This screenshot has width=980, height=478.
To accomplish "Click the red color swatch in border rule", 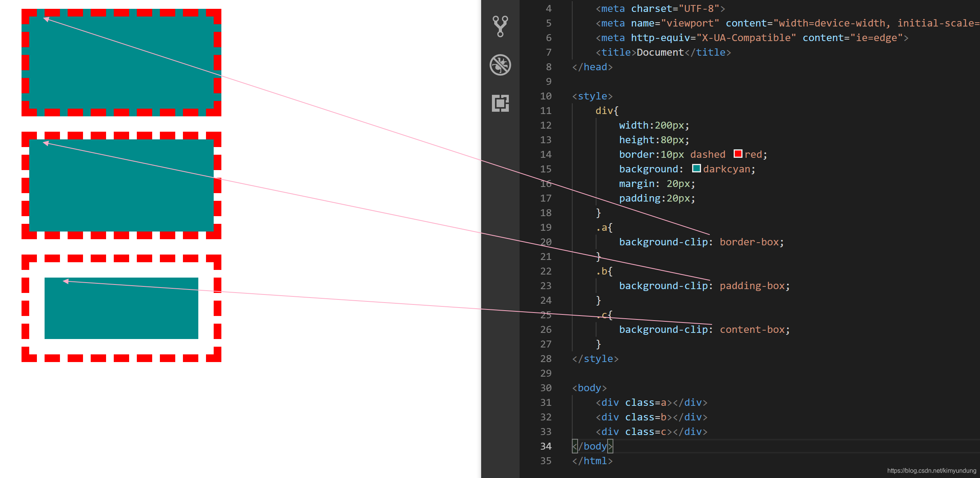I will pyautogui.click(x=738, y=154).
